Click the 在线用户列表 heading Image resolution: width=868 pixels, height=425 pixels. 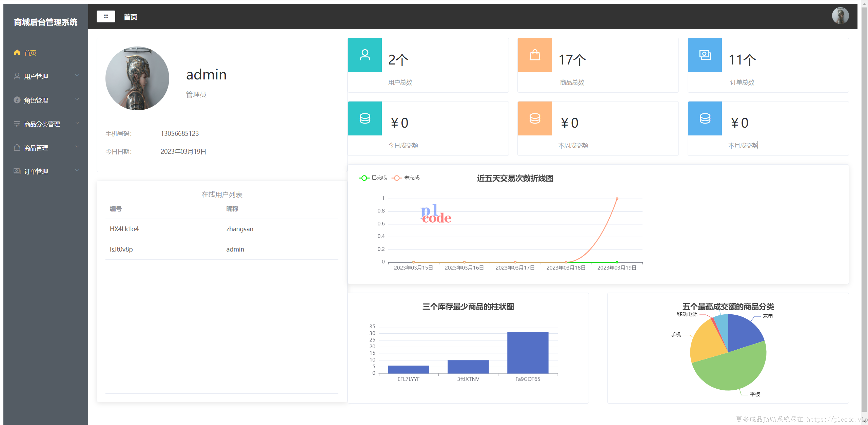click(x=222, y=195)
